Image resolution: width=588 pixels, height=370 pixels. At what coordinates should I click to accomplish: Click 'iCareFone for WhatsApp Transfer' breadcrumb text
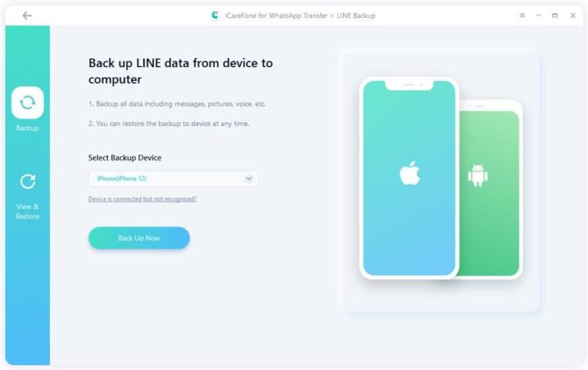276,16
